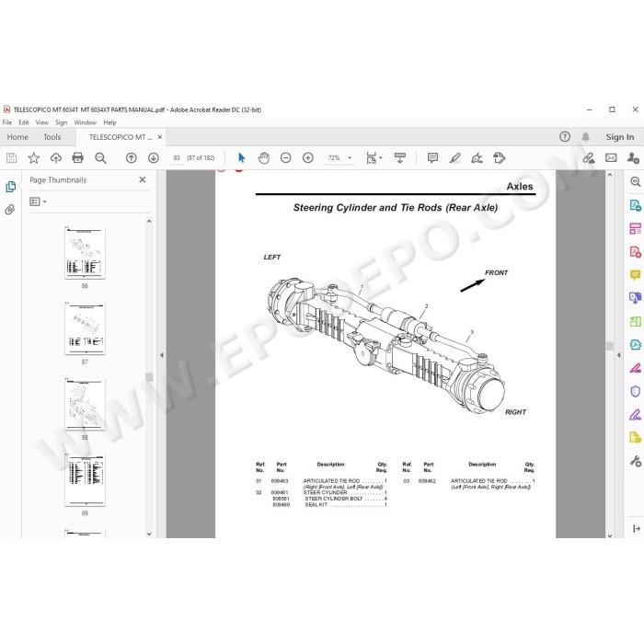Add a comment with the speech bubble

click(432, 157)
